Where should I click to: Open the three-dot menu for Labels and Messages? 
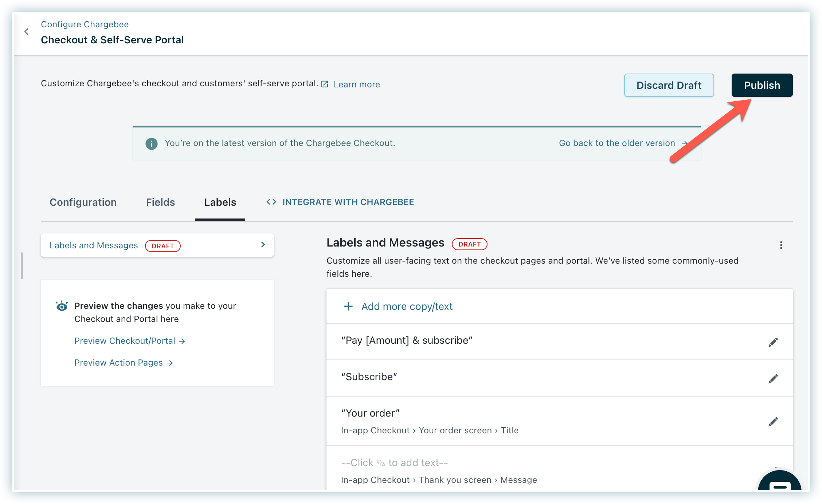click(x=781, y=245)
